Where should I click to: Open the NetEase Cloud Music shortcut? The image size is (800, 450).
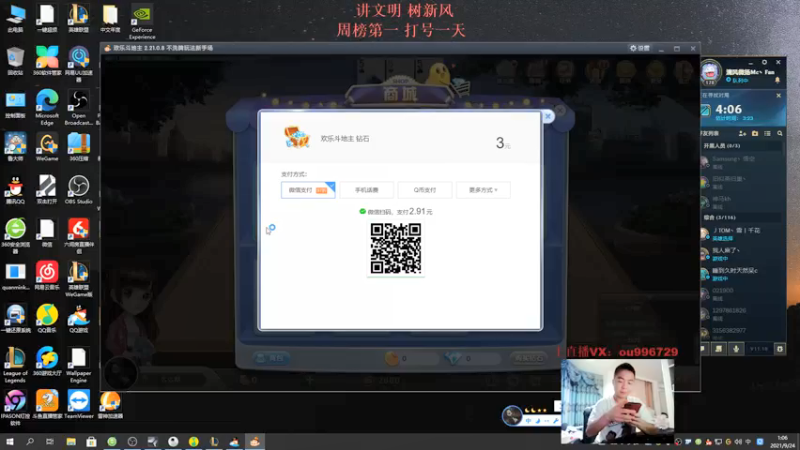coord(47,276)
